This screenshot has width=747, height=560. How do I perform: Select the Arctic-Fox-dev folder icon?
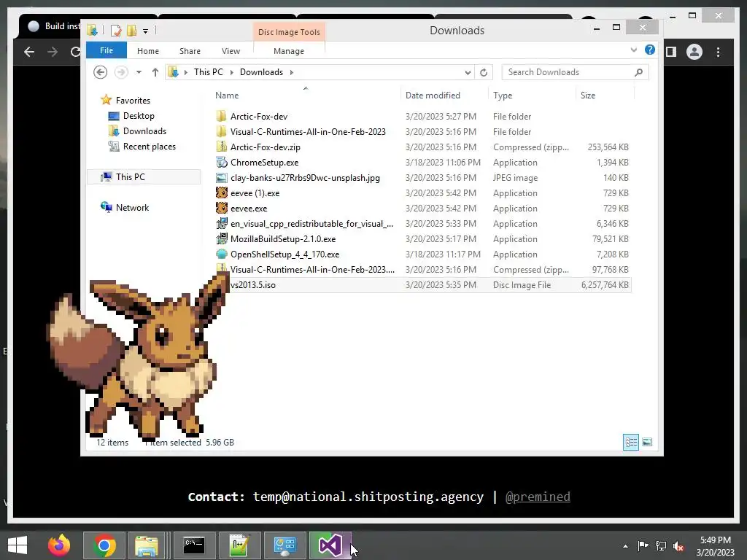pos(221,116)
